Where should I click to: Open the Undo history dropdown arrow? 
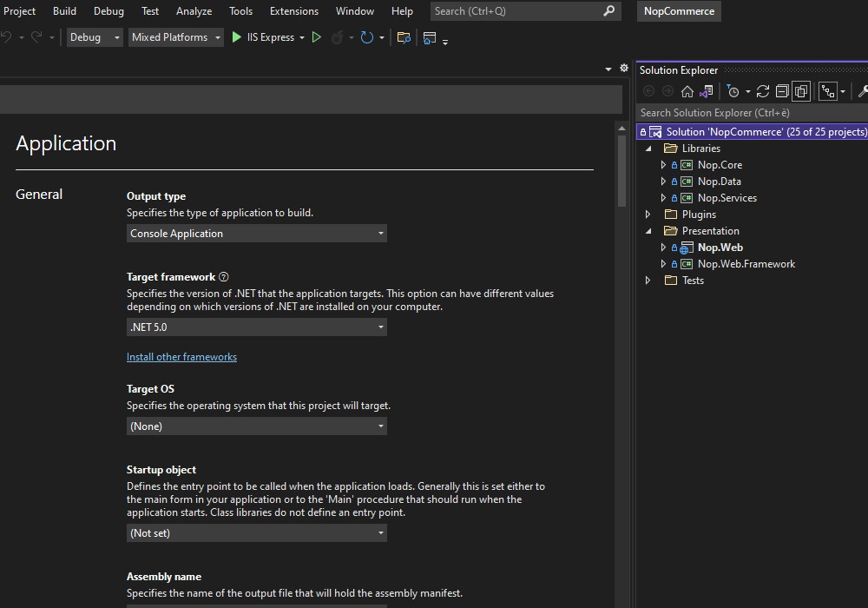(x=21, y=37)
